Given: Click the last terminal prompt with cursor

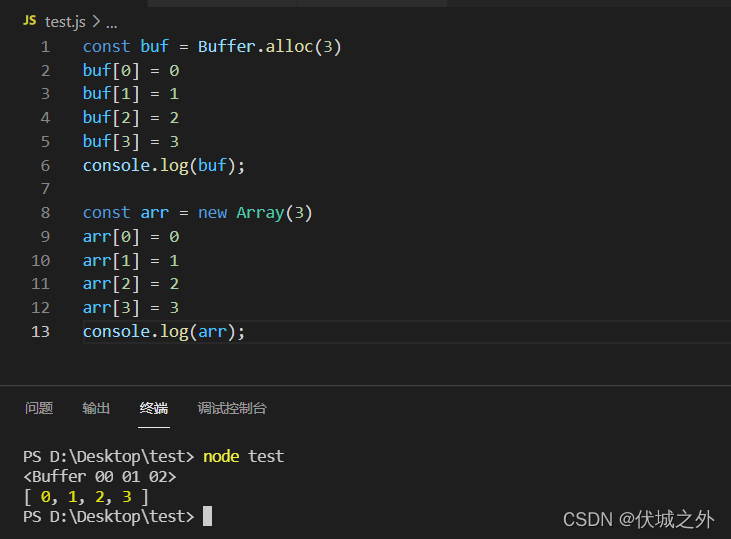Looking at the screenshot, I should [x=117, y=517].
